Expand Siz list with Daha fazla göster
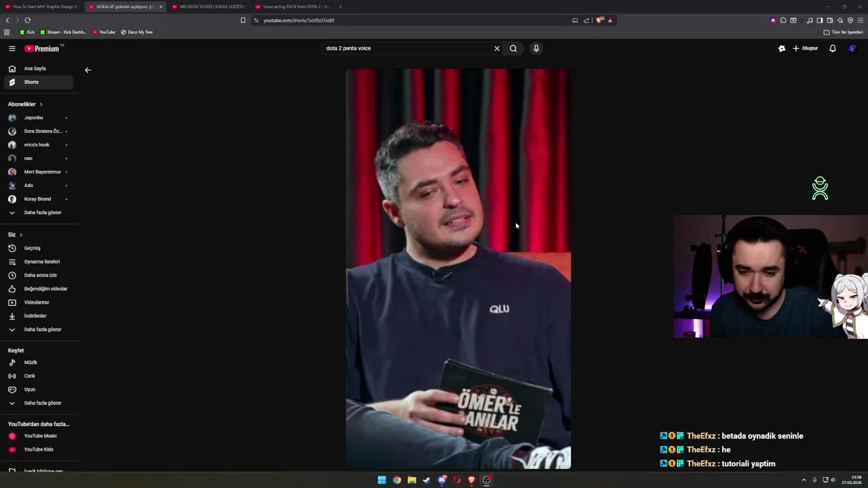 pyautogui.click(x=41, y=329)
